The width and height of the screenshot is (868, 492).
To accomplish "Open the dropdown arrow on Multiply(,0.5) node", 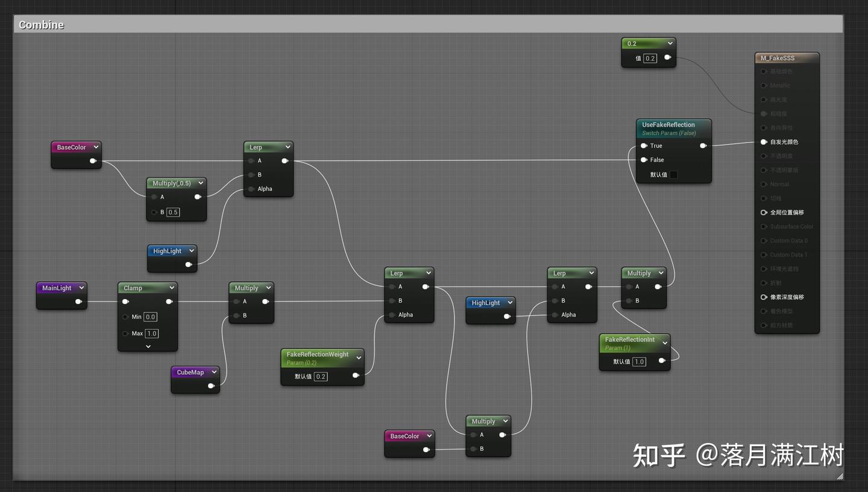I will [x=201, y=183].
